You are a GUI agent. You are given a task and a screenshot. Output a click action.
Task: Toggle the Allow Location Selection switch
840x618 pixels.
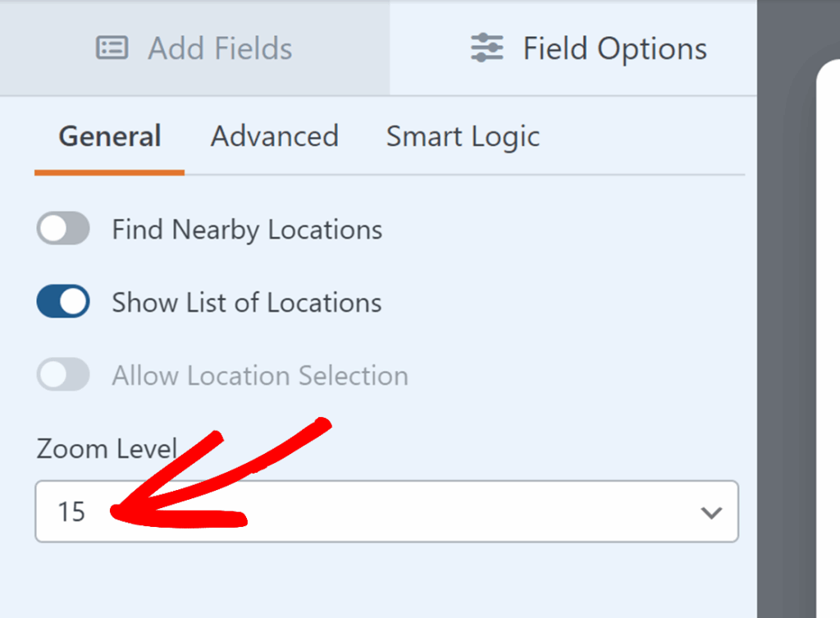pos(63,375)
